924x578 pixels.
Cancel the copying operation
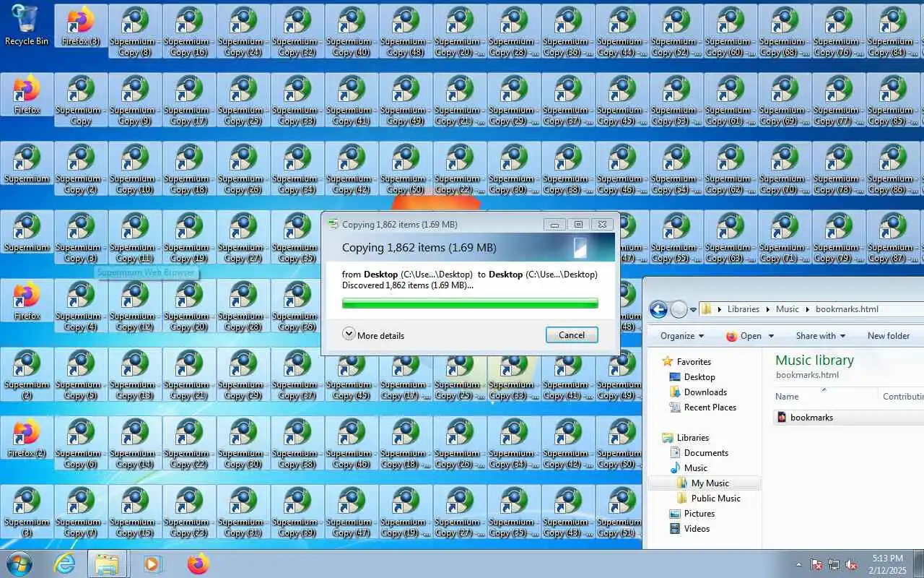(x=572, y=335)
